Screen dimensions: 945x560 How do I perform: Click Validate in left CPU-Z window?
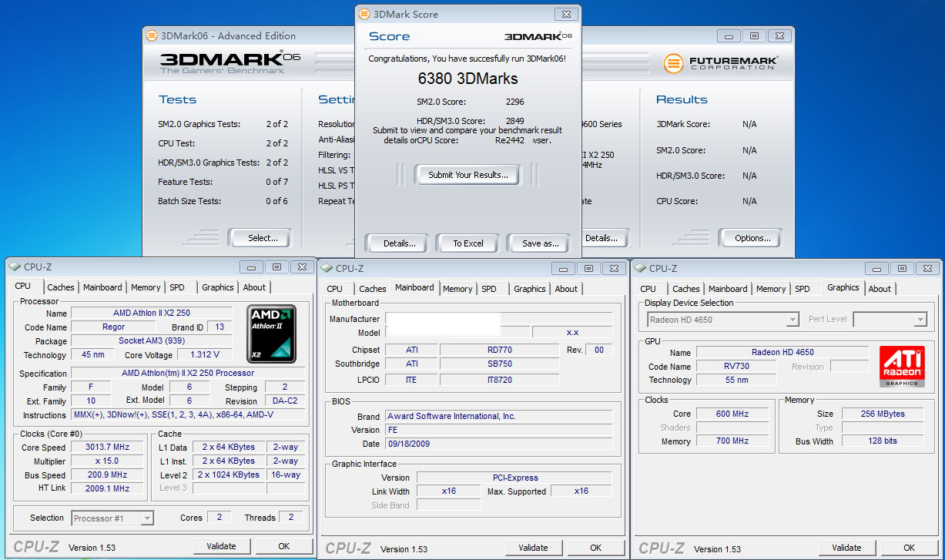221,546
